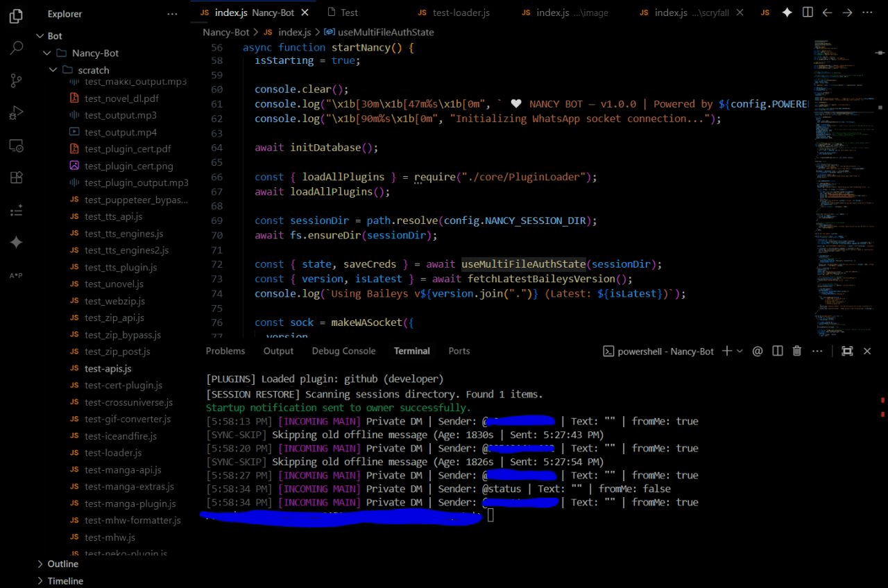
Task: Open the Output panel tab
Action: (278, 351)
